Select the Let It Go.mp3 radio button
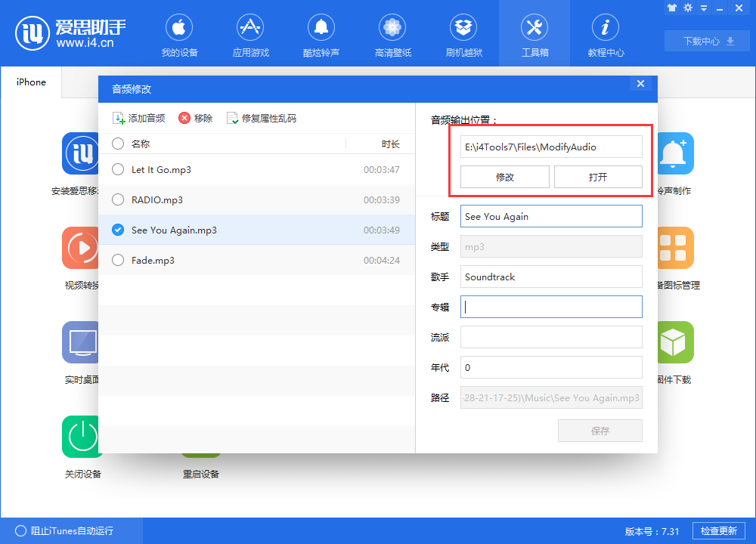 (118, 169)
